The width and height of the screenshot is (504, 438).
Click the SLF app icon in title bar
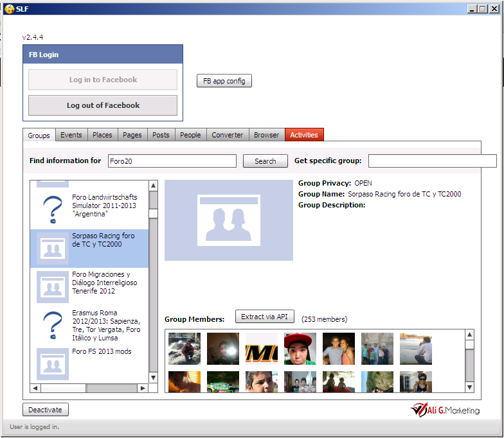[10, 9]
